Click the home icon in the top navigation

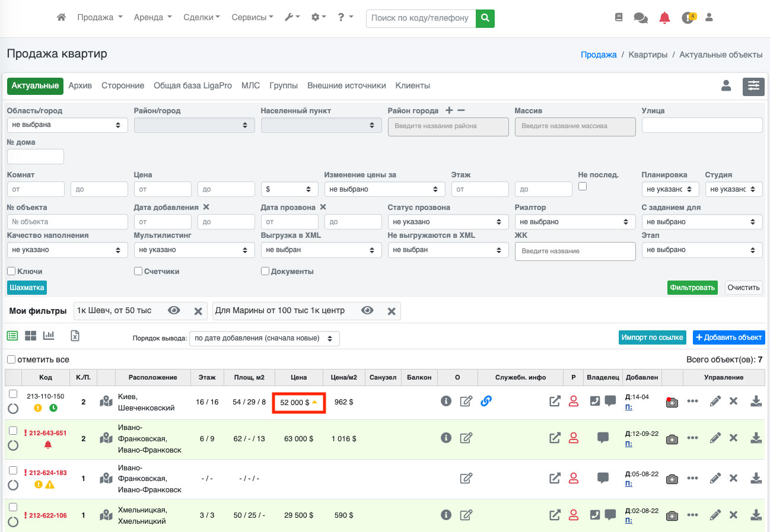tap(61, 18)
